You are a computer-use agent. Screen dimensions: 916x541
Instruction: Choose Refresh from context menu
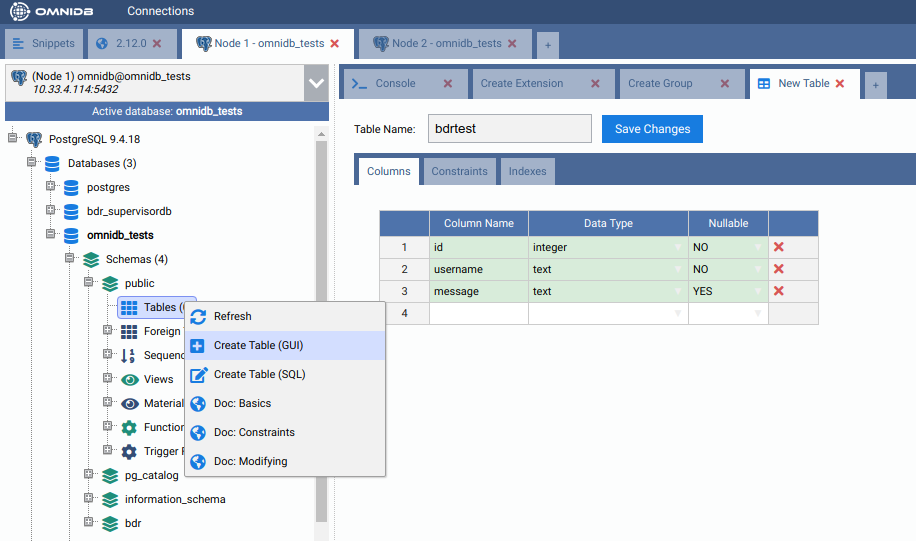tap(232, 316)
